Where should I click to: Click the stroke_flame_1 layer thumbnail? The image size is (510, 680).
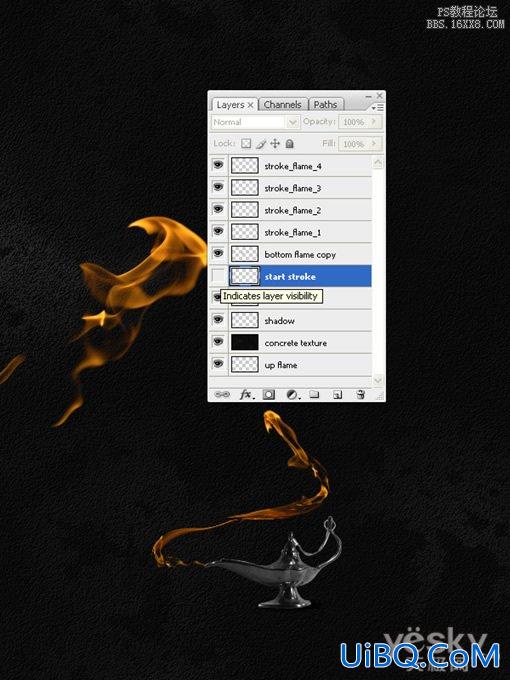point(245,232)
